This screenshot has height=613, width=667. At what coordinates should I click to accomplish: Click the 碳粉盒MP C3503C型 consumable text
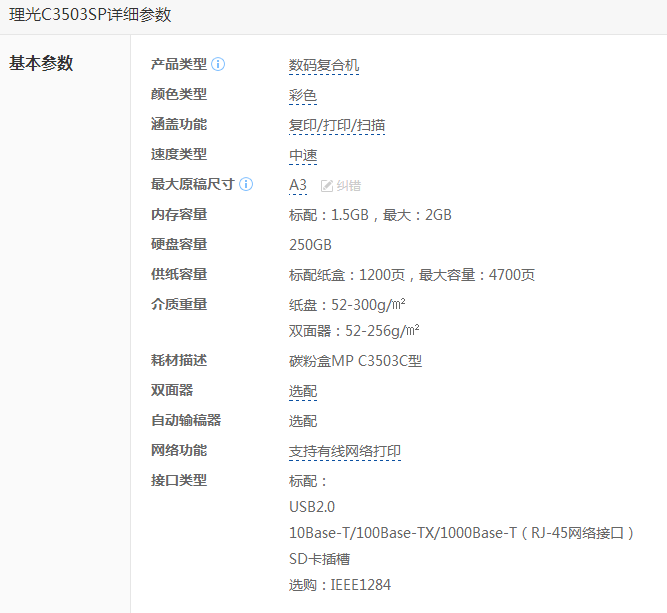(355, 361)
